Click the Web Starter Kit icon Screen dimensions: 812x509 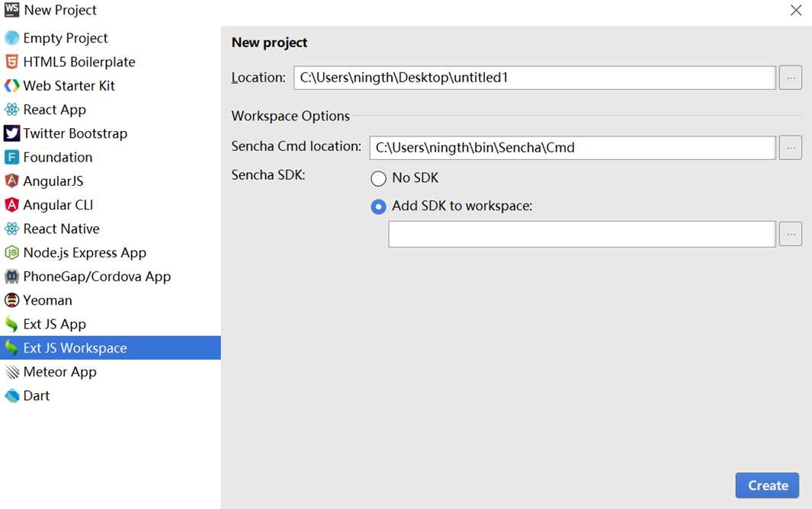coord(12,85)
